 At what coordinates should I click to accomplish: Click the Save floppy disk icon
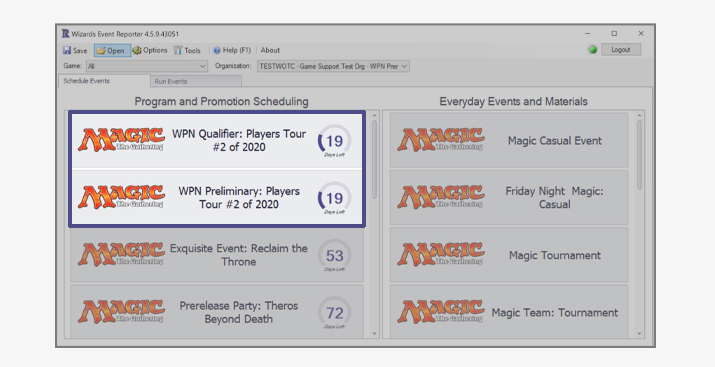(67, 51)
